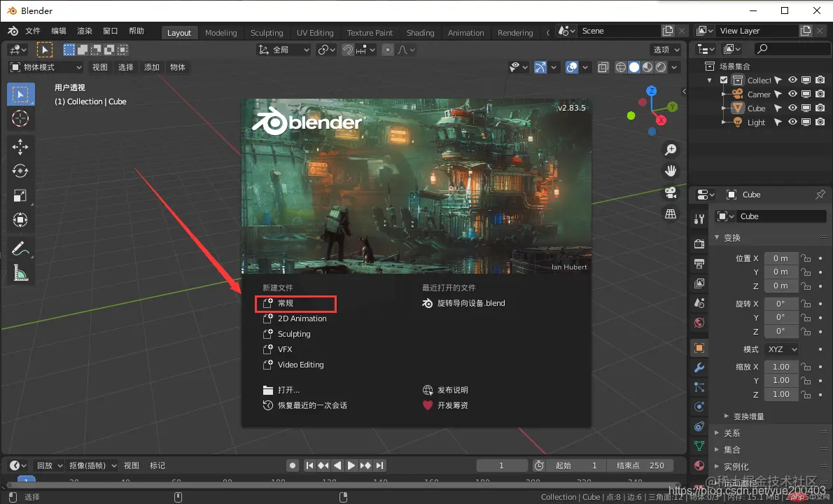Create new 常规 General file
Image resolution: width=833 pixels, height=504 pixels.
coord(296,303)
